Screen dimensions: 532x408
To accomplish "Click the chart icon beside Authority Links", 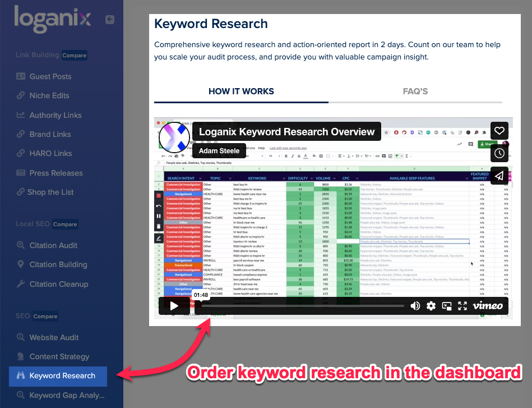I will [21, 115].
